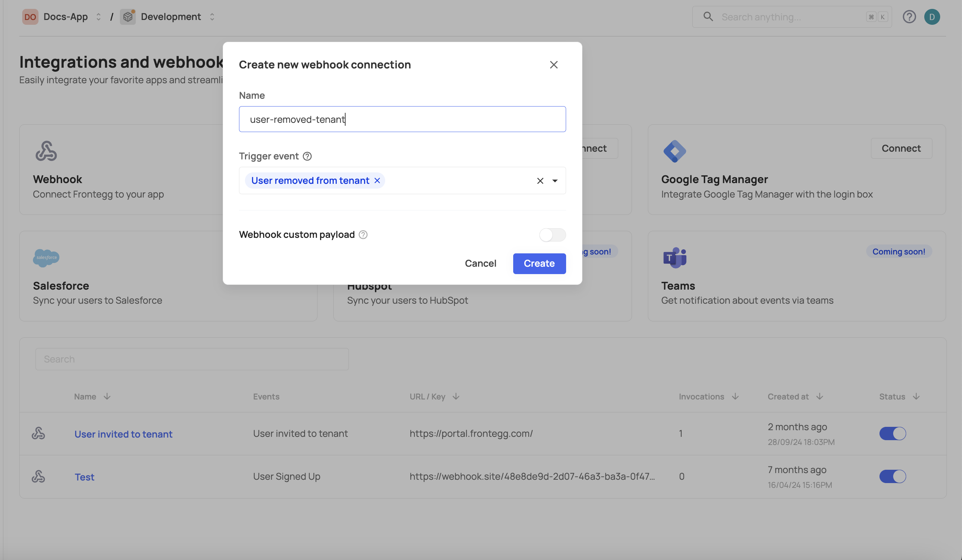
Task: Click the Events column header
Action: pyautogui.click(x=266, y=396)
